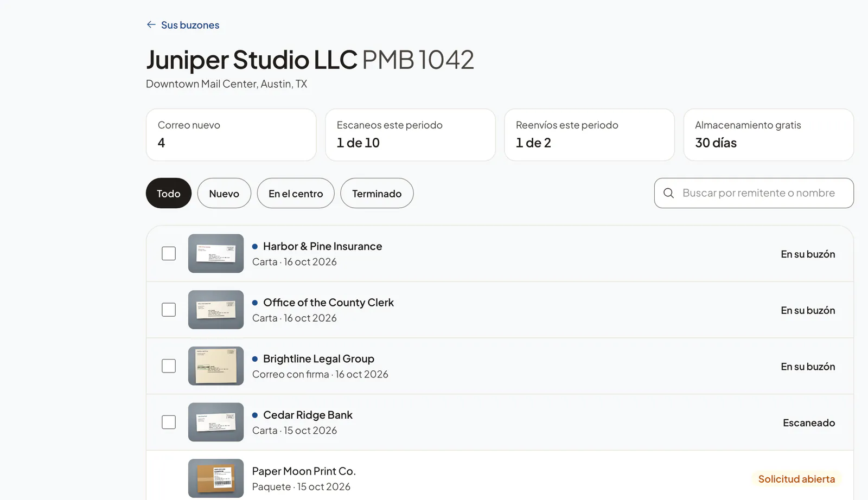Select the Brightline Legal Group sender name
Viewport: 868px width, 500px height.
click(318, 358)
